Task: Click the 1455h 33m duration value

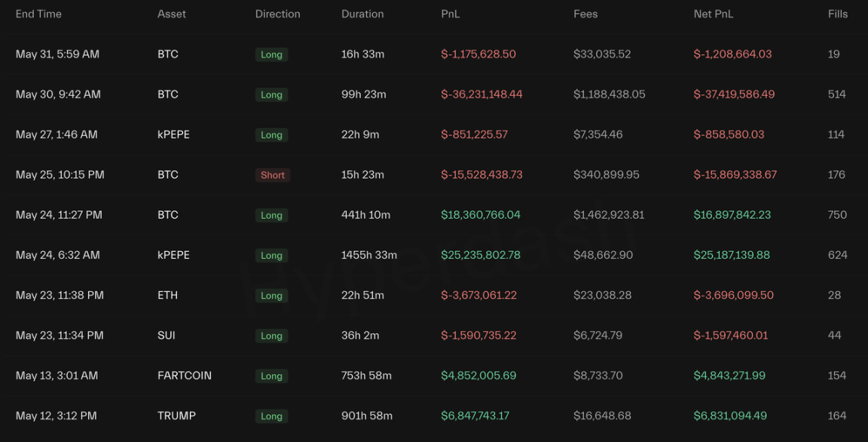Action: click(368, 256)
